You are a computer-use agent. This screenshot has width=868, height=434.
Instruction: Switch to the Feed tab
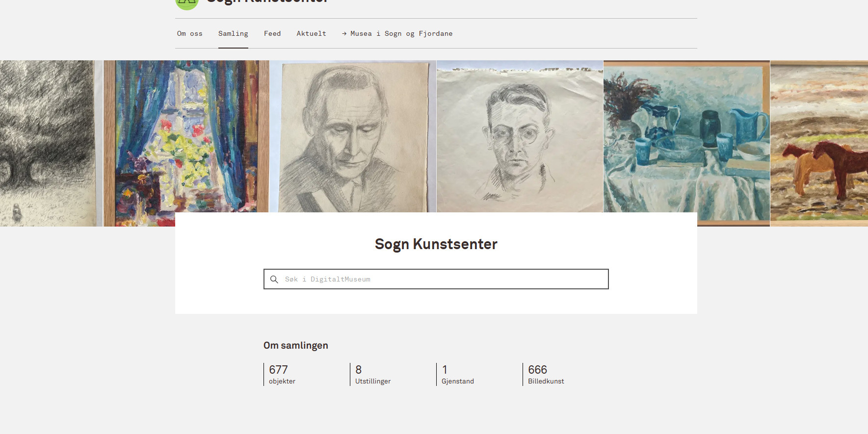(272, 34)
